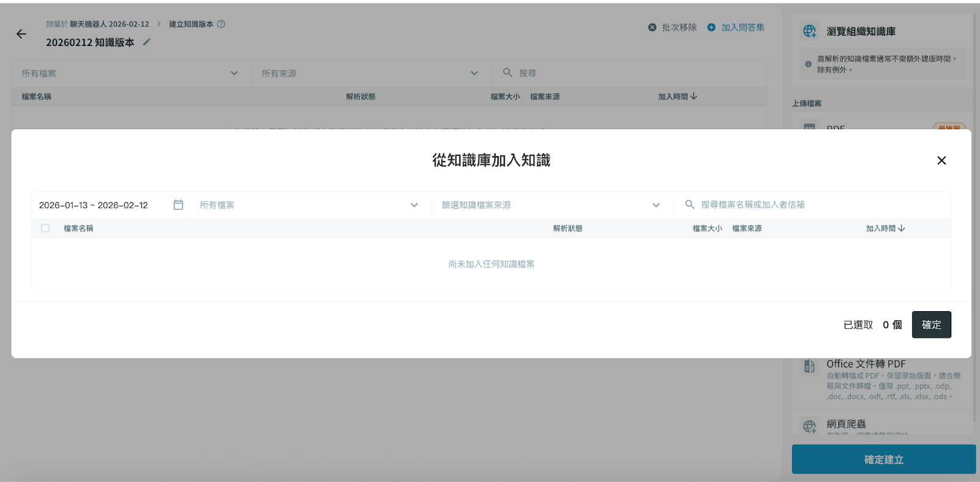Click the search magnifier icon in dialog
The width and height of the screenshot is (980, 482).
(690, 205)
